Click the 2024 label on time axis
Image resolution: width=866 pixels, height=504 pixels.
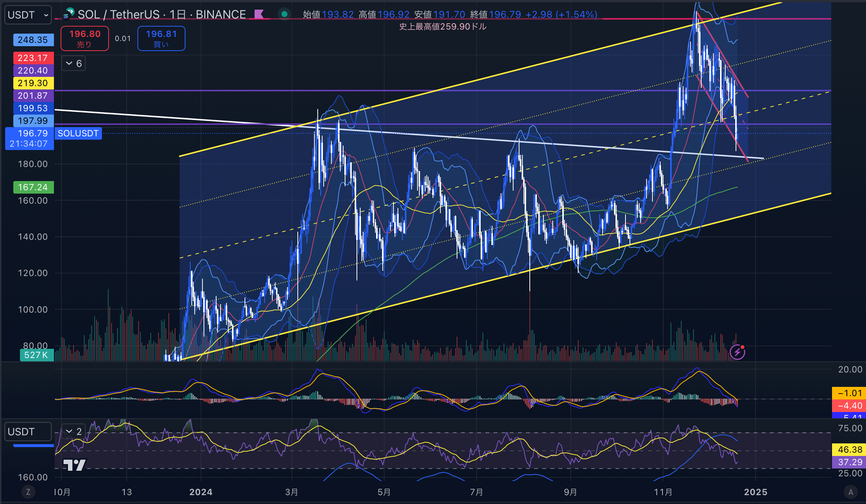[x=201, y=492]
